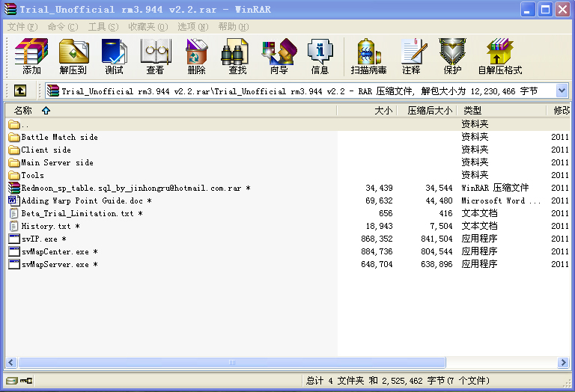Image resolution: width=575 pixels, height=392 pixels.
Task: Select the Battle Match side folder
Action: point(59,137)
